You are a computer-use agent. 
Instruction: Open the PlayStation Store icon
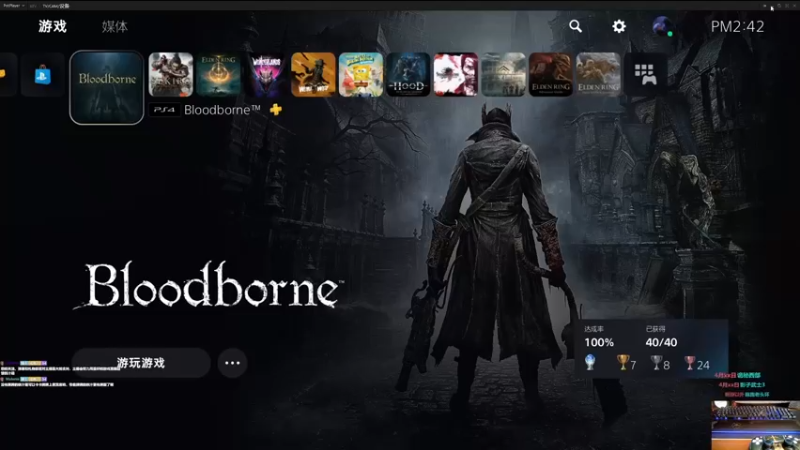tap(43, 76)
